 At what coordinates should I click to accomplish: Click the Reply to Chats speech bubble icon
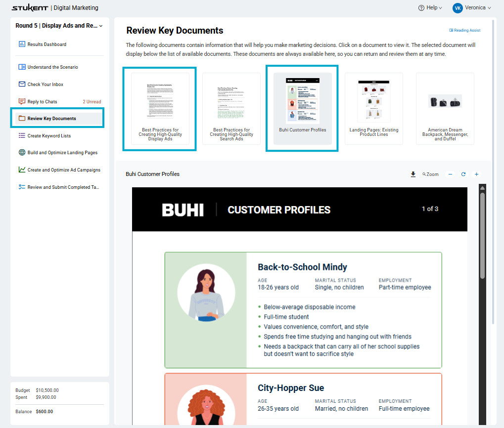point(22,101)
